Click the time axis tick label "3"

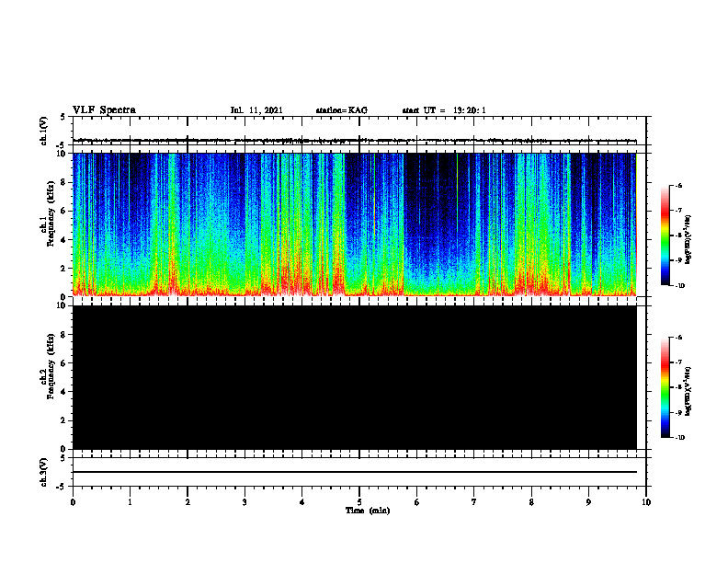click(x=245, y=502)
